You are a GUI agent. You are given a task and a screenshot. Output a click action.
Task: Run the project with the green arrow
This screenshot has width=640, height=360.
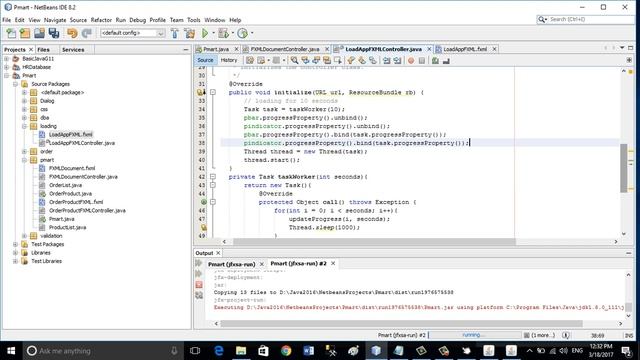click(x=205, y=33)
